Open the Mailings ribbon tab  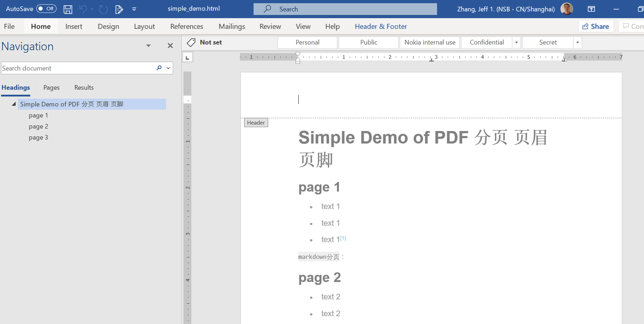point(232,26)
